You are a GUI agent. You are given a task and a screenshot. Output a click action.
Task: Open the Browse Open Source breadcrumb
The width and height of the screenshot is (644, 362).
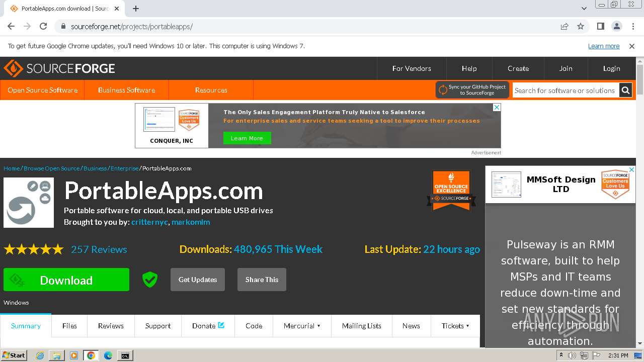(51, 168)
